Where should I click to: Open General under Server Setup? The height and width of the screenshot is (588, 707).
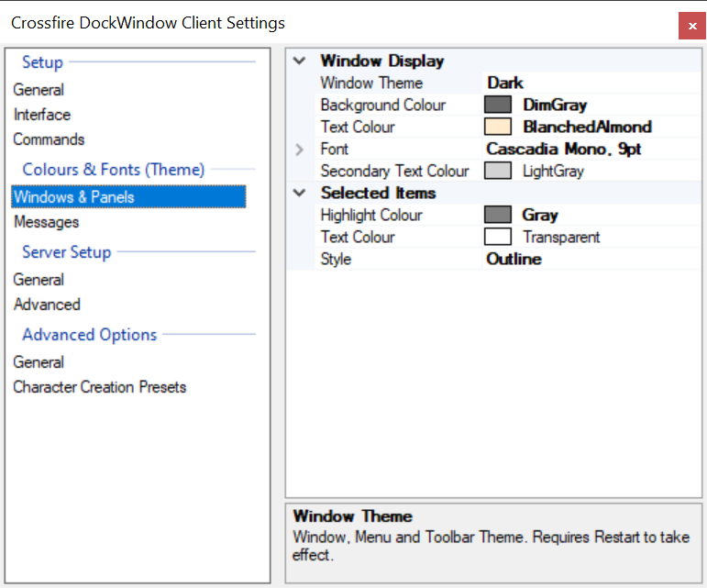39,280
